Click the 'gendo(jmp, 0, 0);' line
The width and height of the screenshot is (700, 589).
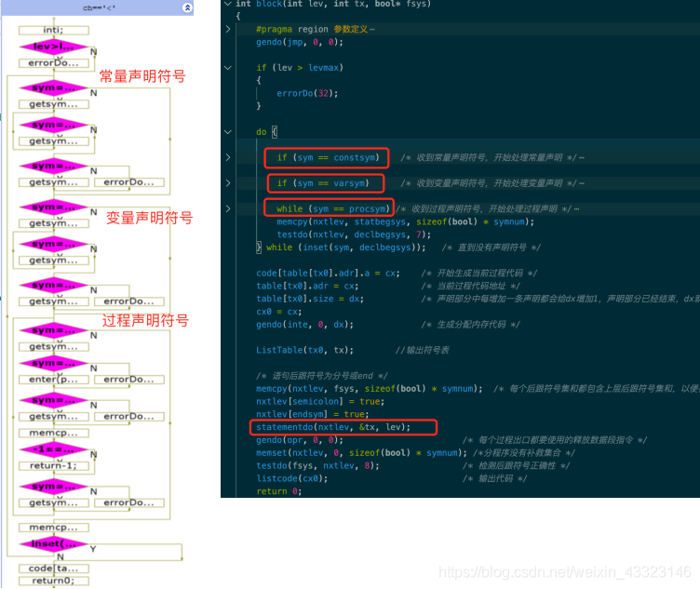(x=300, y=43)
